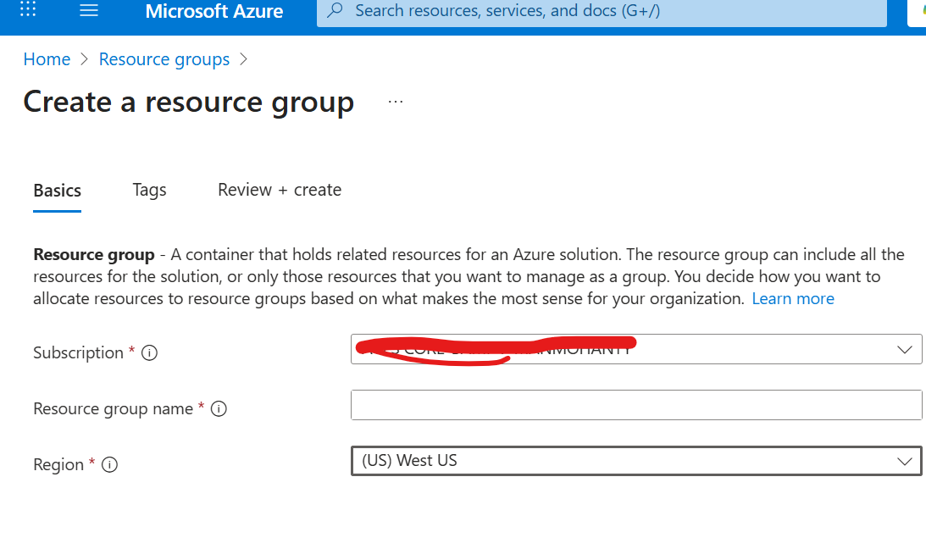This screenshot has height=560, width=926.
Task: Focus the Search resources, services, and docs box
Action: tap(602, 11)
